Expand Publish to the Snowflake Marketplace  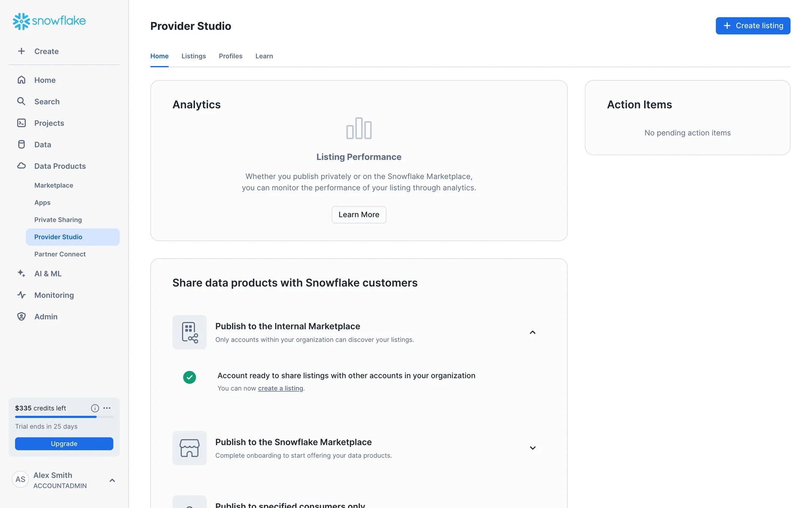click(x=532, y=448)
